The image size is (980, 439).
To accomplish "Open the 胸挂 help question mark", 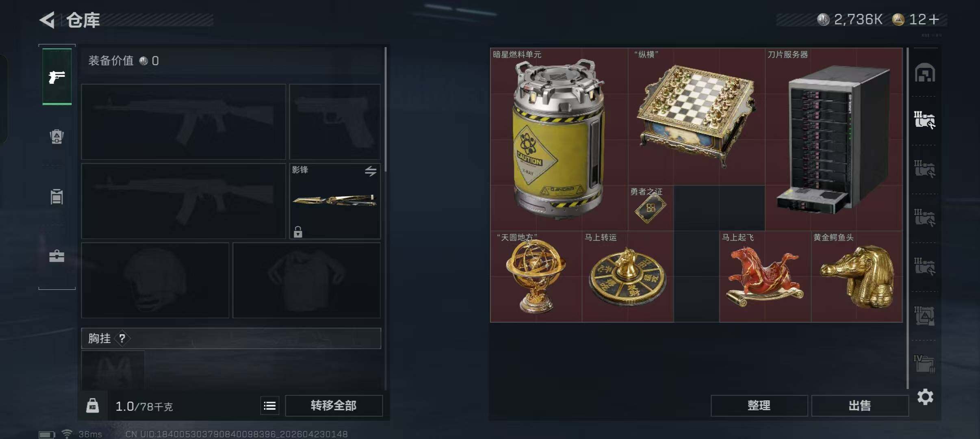I will (122, 338).
